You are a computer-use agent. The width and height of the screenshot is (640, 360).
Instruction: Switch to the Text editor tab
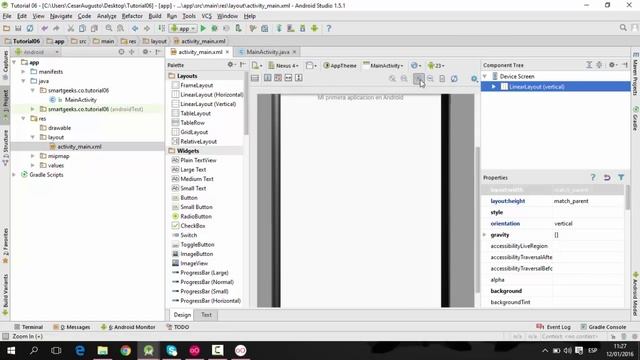[x=206, y=315]
